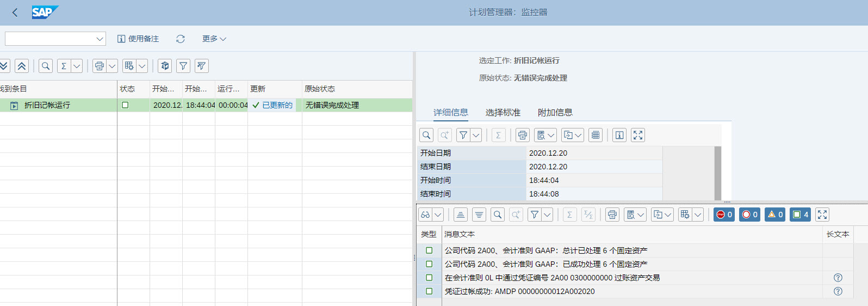Refresh the monitor using the reload icon
This screenshot has height=306, width=868.
181,39
